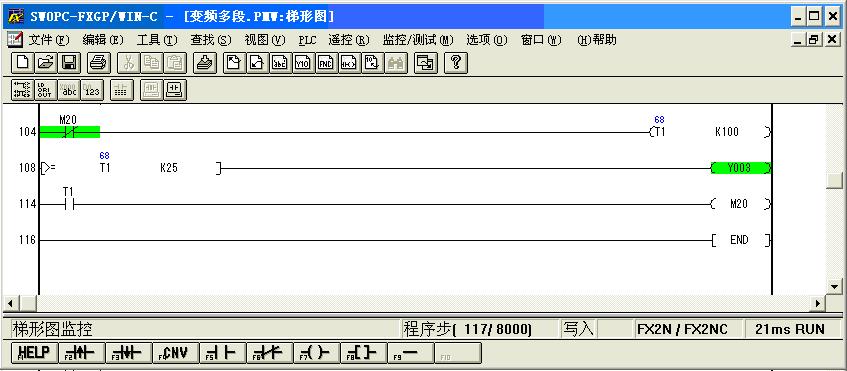Toggle the ladder view button
This screenshot has height=371, width=847.
(22, 90)
